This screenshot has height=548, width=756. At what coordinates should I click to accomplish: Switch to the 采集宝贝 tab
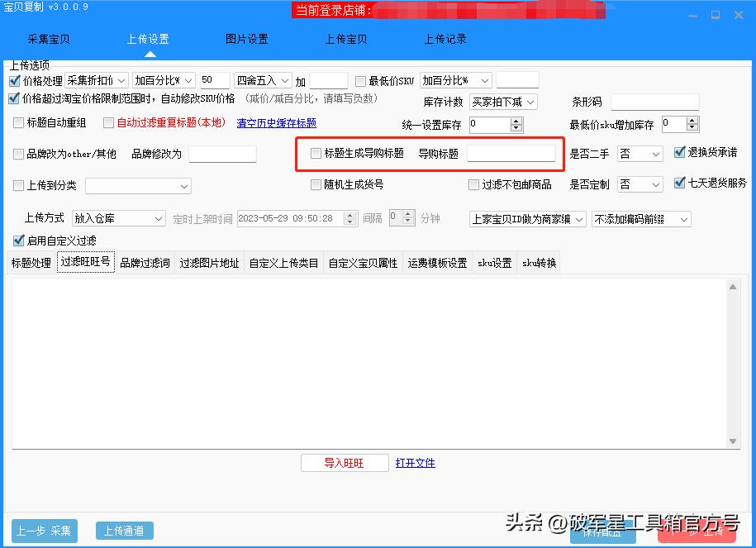click(47, 38)
